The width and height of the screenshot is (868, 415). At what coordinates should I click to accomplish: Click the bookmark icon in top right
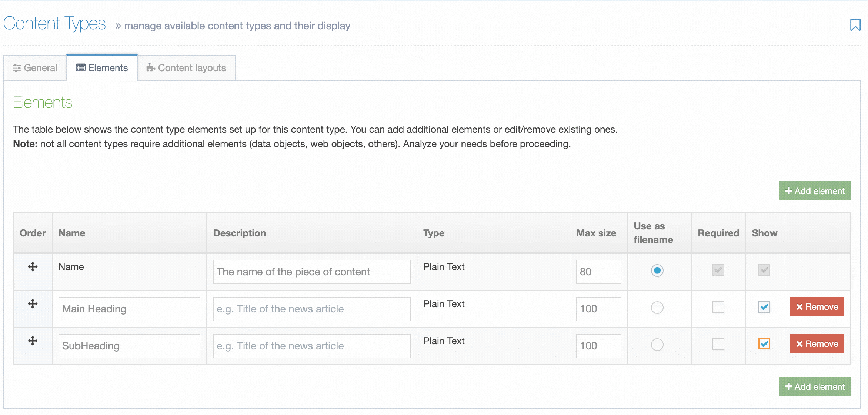pos(857,26)
